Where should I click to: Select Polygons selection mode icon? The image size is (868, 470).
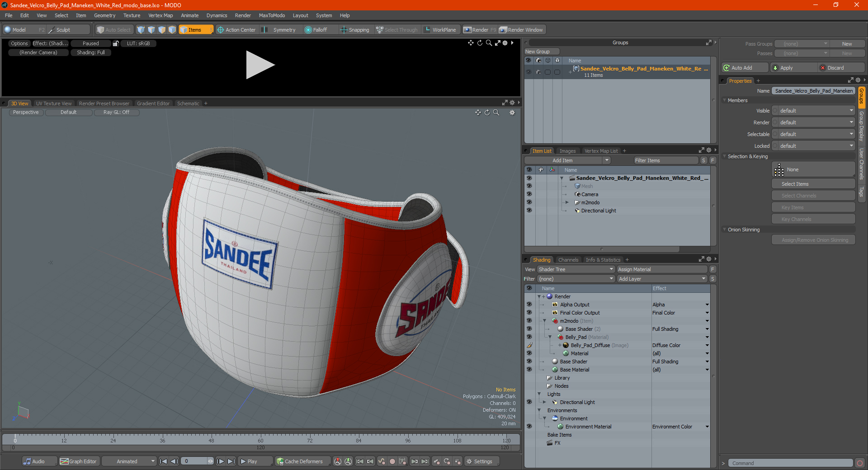(161, 30)
